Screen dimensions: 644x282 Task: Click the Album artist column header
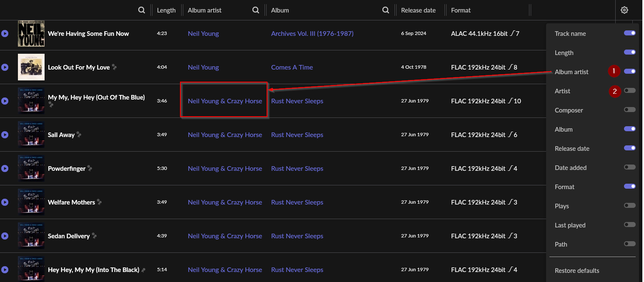205,10
